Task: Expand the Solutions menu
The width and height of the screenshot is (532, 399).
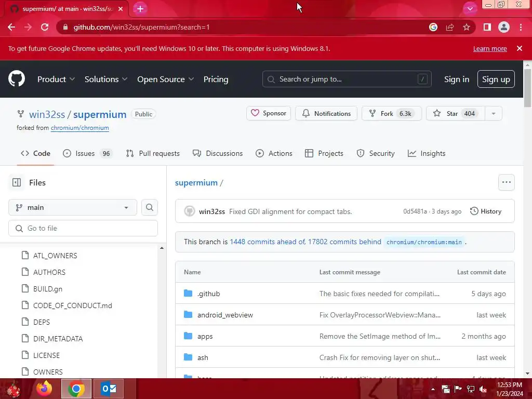Action: pyautogui.click(x=106, y=79)
